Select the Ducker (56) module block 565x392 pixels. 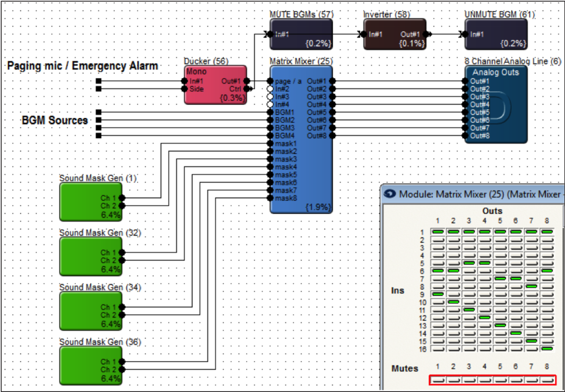pos(215,85)
